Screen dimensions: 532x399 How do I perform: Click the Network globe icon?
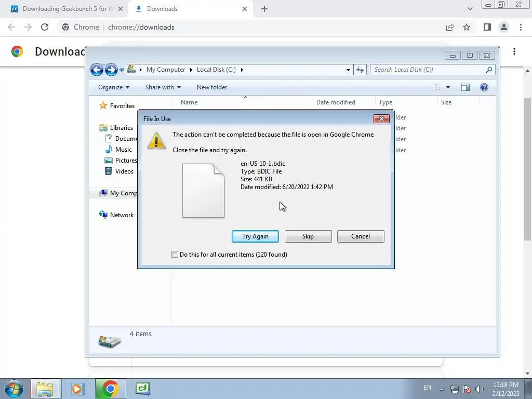pos(103,215)
